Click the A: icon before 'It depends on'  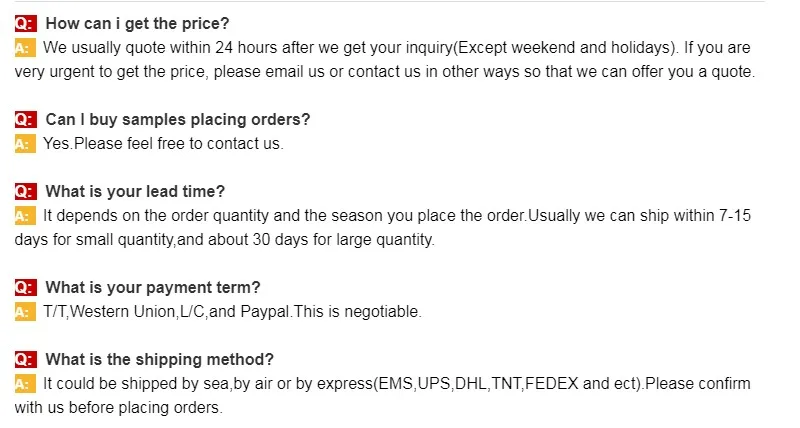pyautogui.click(x=25, y=215)
